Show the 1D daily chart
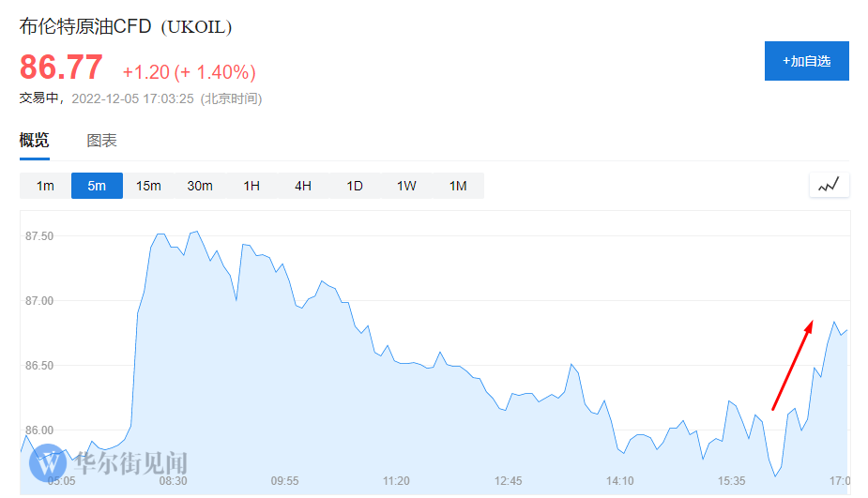 pos(355,186)
